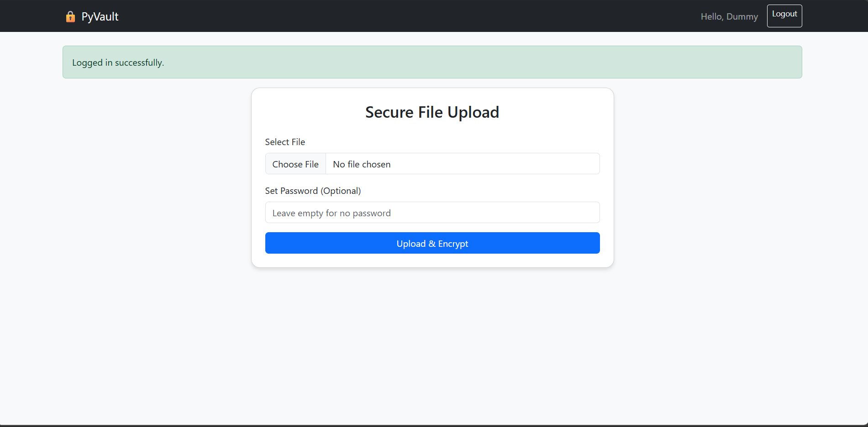The width and height of the screenshot is (868, 427).
Task: Click the blue Upload & Encrypt button
Action: [432, 243]
